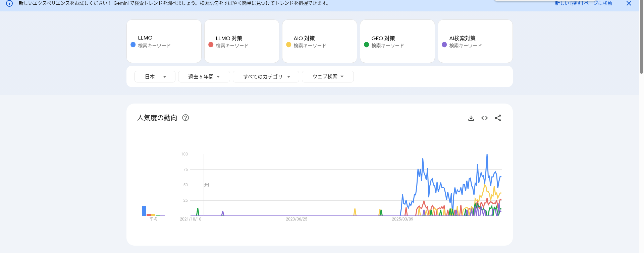Expand the ウェブ検索 search type dropdown
Screen dimensions: 644x253
point(328,76)
